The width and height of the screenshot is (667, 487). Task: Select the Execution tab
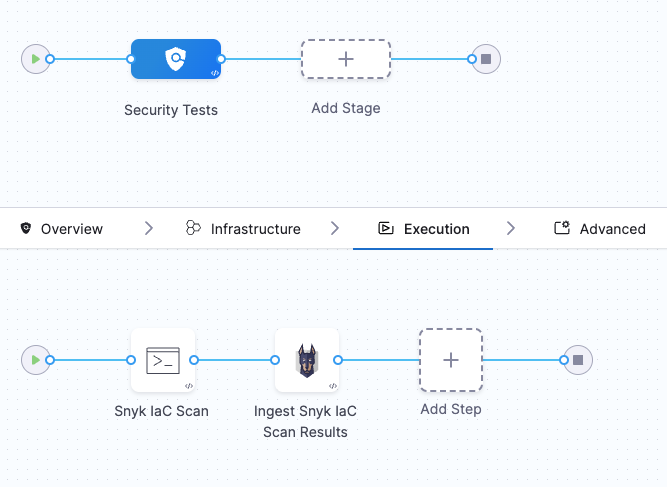tap(423, 229)
